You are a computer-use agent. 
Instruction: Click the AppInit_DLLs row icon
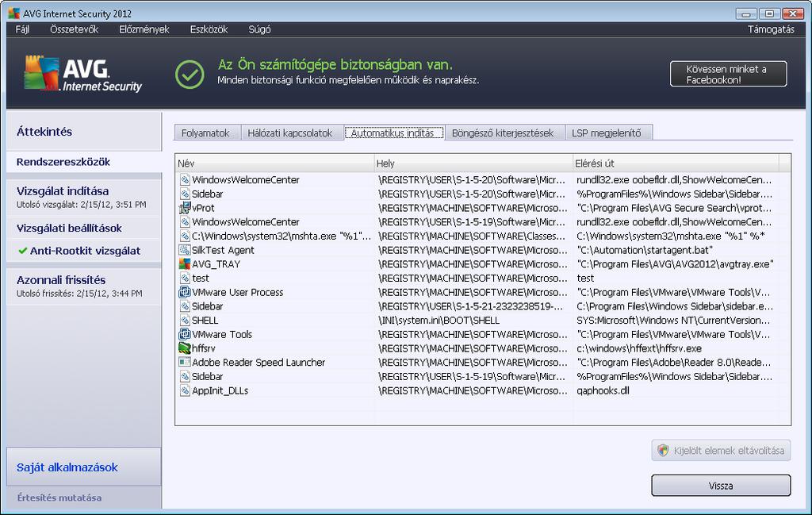185,390
